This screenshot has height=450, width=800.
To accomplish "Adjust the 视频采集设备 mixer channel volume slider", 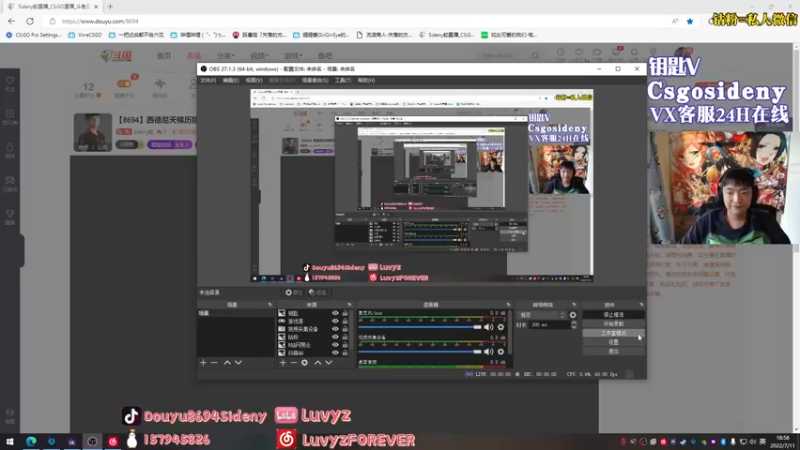I will (420, 352).
